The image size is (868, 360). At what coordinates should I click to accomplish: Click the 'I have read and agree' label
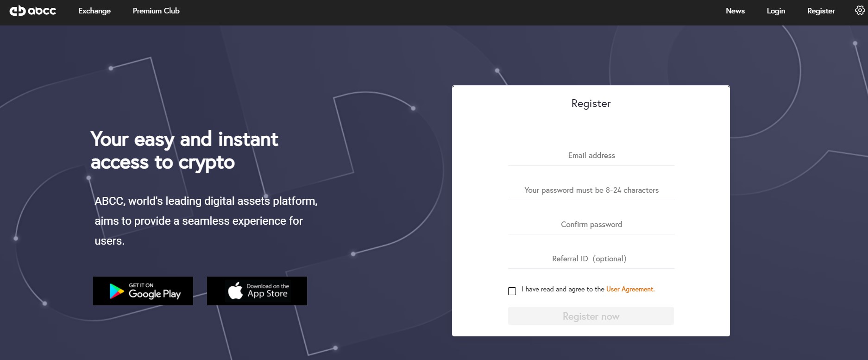click(x=563, y=289)
